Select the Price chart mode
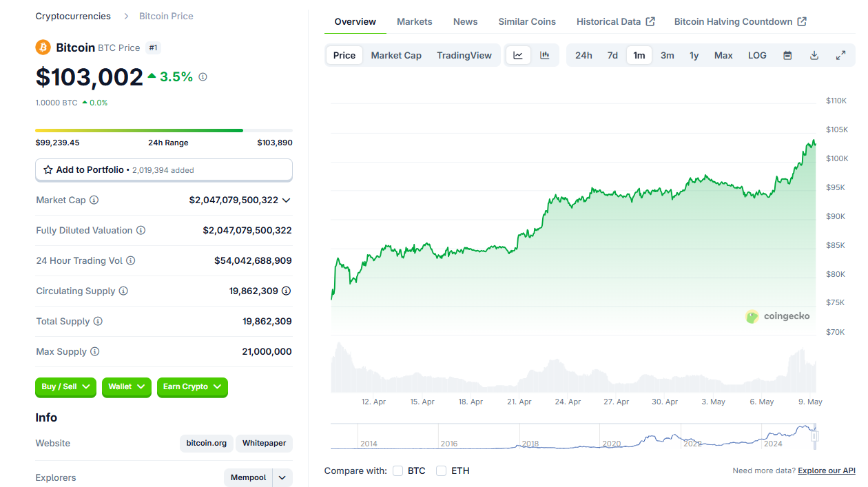The width and height of the screenshot is (868, 487). click(x=344, y=55)
